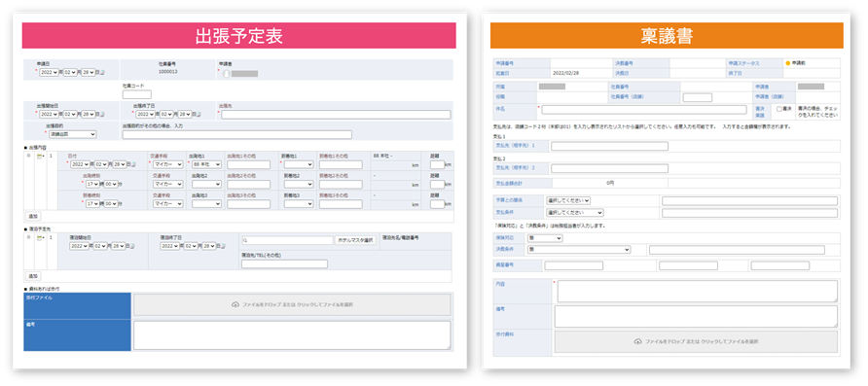Click cloud upload icon in 稟議書 添付資料
868x386 pixels.
637,341
